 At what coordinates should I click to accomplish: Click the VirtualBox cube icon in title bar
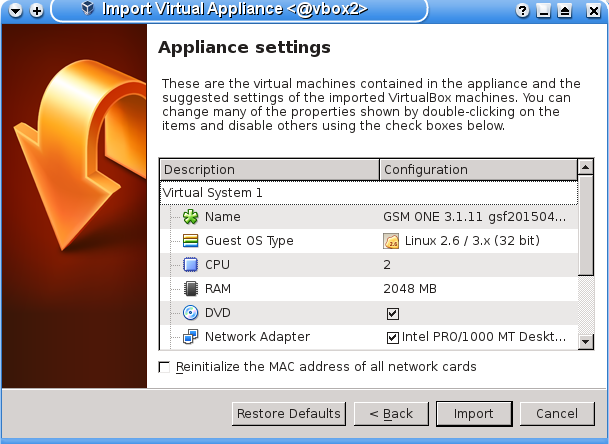click(87, 10)
